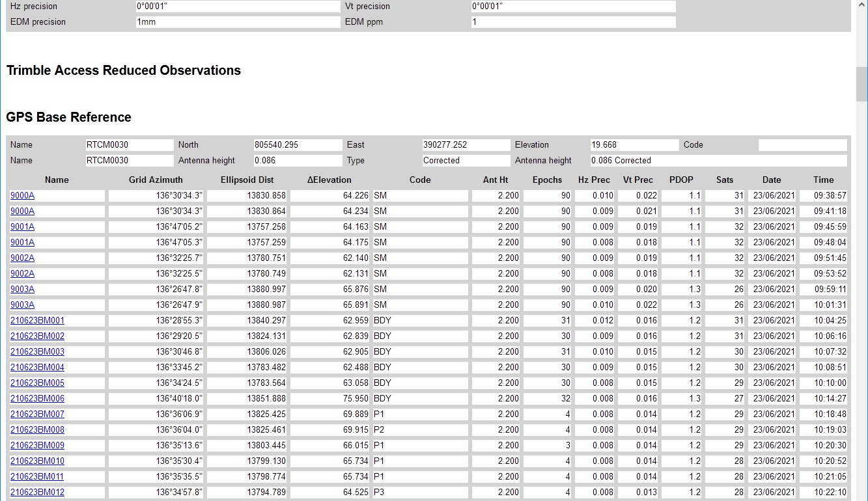Screen dimensions: 868x501
Task: Open the 210623BM009 point link
Action: click(x=37, y=446)
